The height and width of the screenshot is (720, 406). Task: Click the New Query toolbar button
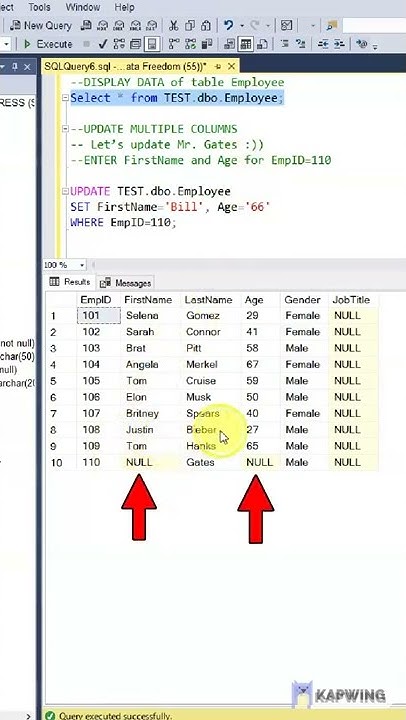pos(41,25)
